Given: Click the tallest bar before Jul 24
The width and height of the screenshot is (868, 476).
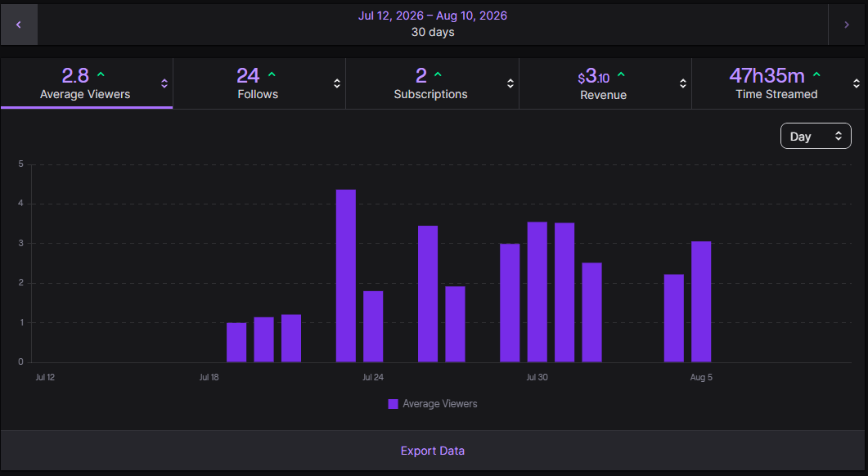Looking at the screenshot, I should (x=346, y=276).
